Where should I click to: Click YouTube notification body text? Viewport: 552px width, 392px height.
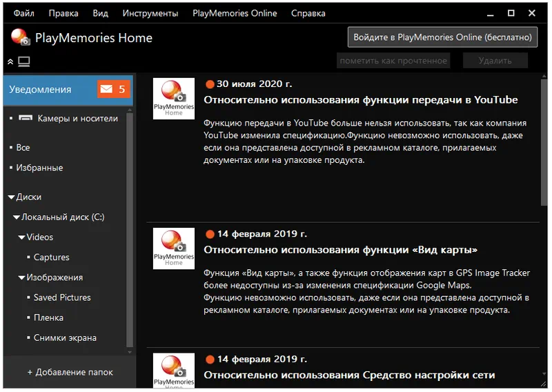[365, 141]
